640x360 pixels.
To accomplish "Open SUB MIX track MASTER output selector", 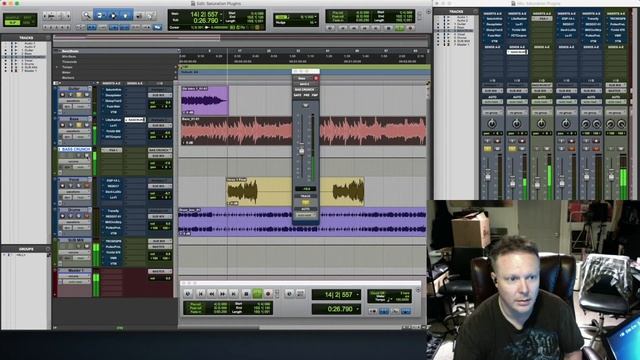I will [159, 247].
